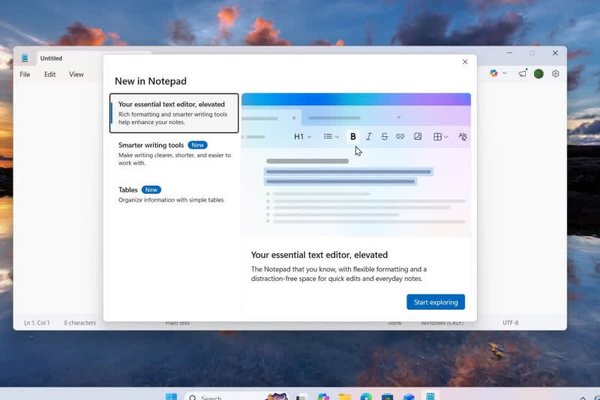Click the green account avatar
600x400 pixels.
pyautogui.click(x=539, y=73)
